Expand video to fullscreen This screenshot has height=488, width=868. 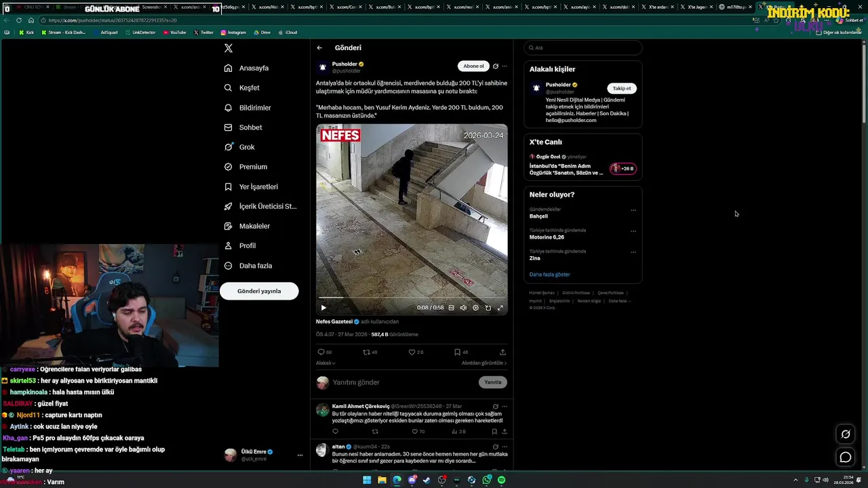coord(500,308)
